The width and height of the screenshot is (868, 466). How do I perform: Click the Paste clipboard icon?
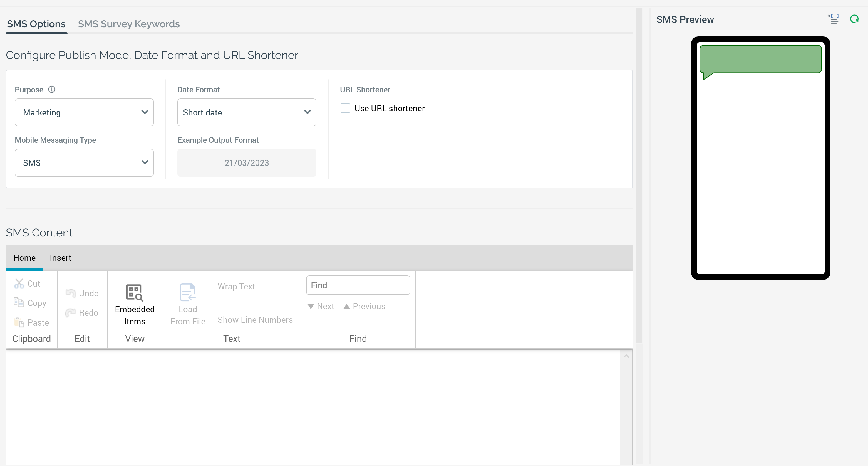click(19, 322)
